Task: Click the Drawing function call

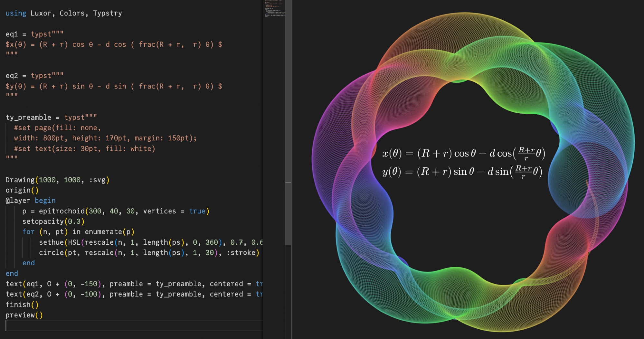Action: 20,180
